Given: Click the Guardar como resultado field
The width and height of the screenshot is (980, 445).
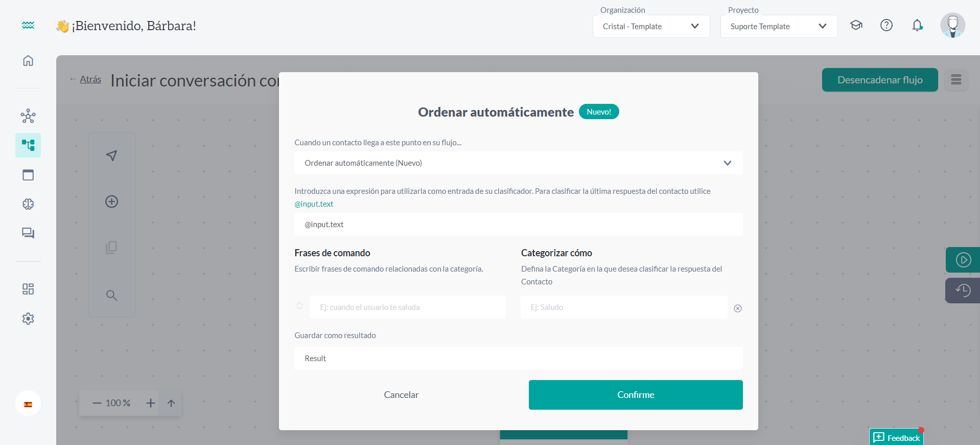Looking at the screenshot, I should 518,359.
